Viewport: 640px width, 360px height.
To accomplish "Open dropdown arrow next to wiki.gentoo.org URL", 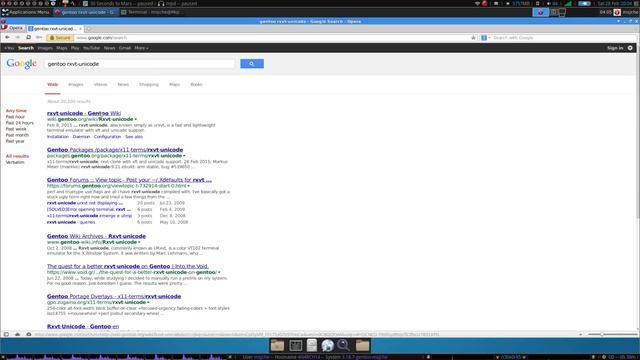I will 136,120.
